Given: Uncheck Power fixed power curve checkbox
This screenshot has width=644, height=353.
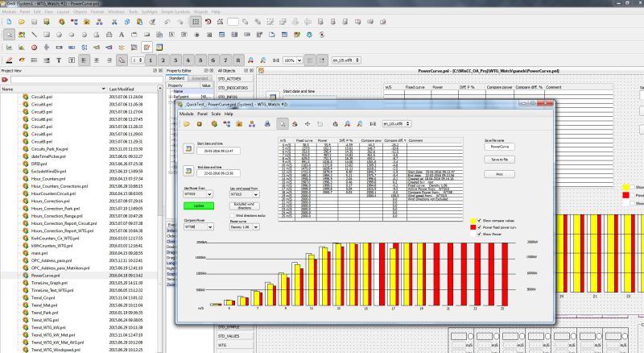Looking at the screenshot, I should (479, 227).
